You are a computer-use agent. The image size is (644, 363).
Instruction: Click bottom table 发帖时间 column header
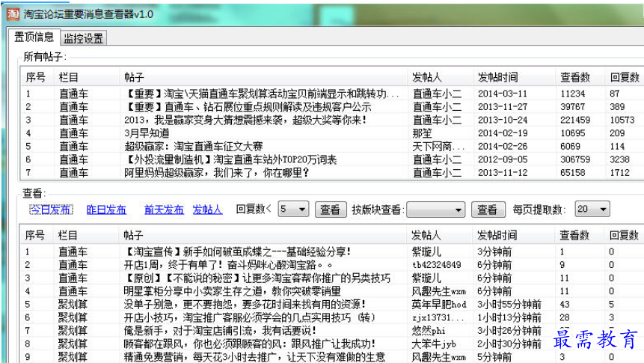[x=497, y=235]
